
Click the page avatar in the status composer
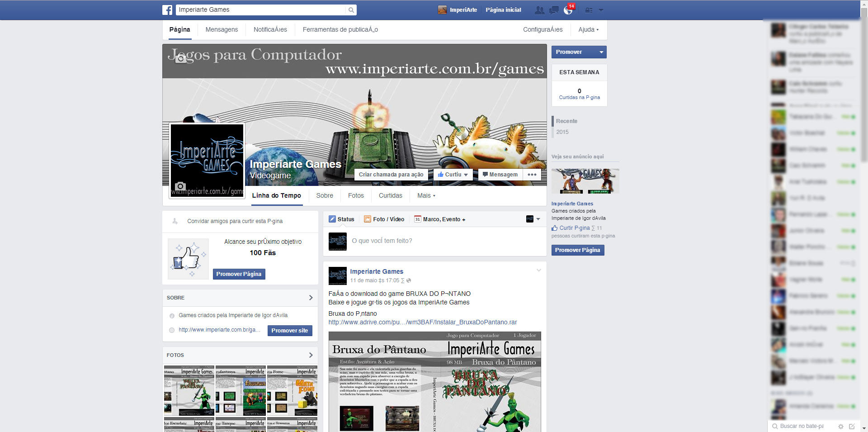338,242
